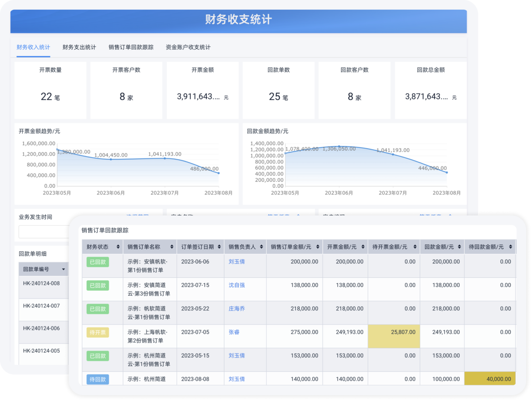Screen dimensions: 532x401
Task: Open the 资金账户收支统计 tab
Action: (x=188, y=47)
